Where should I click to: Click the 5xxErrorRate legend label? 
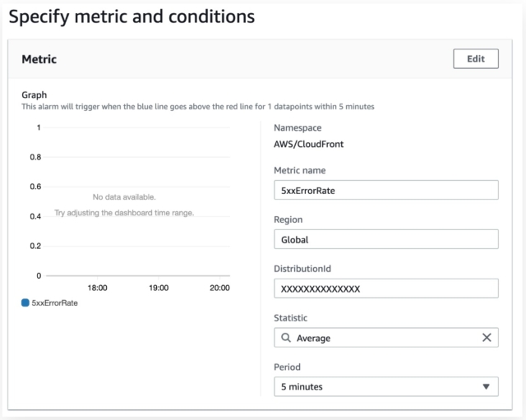55,303
